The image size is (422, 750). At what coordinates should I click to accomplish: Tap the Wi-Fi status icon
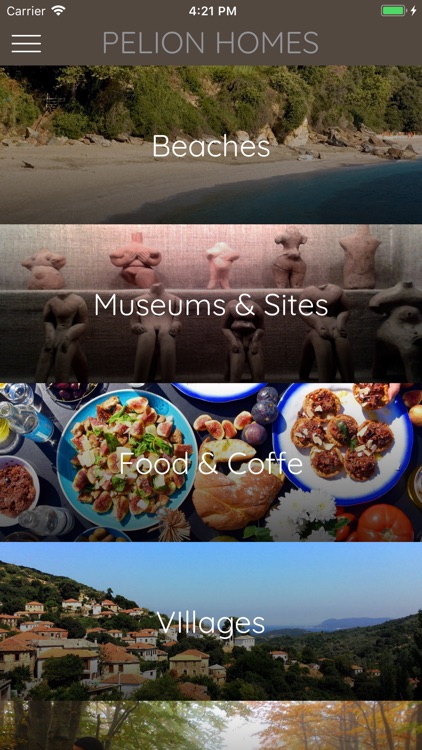pos(58,11)
